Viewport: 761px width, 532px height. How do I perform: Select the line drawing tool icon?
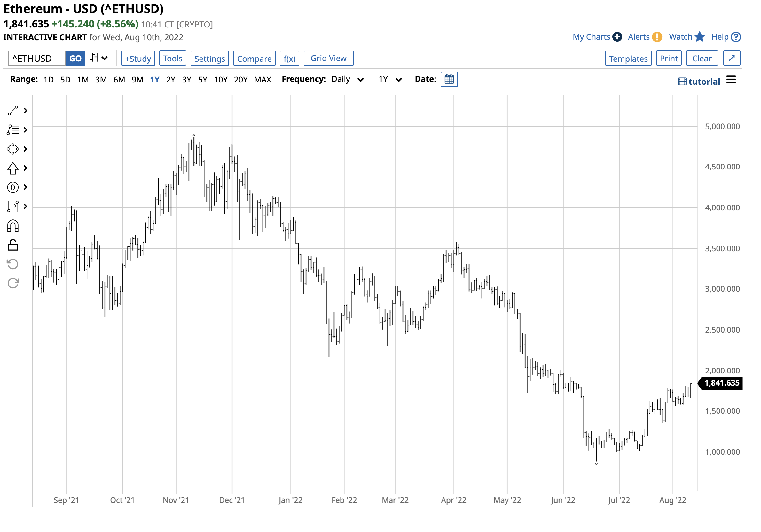pos(12,111)
